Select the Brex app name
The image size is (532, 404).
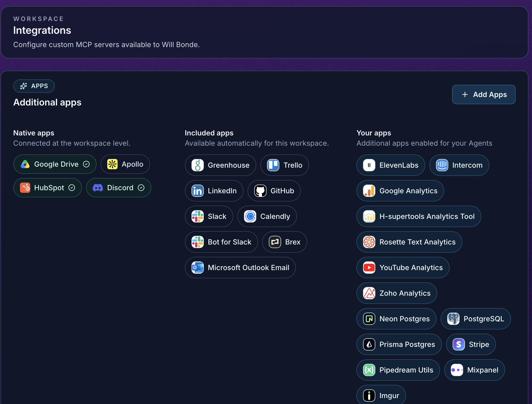point(293,242)
